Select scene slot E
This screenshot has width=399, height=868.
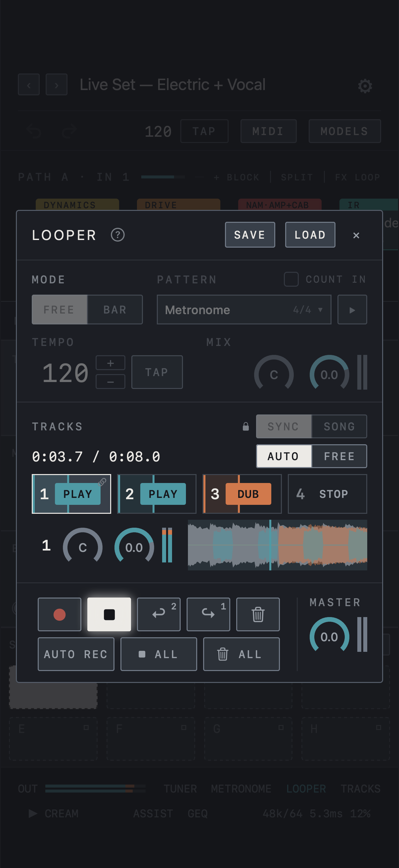tap(53, 739)
